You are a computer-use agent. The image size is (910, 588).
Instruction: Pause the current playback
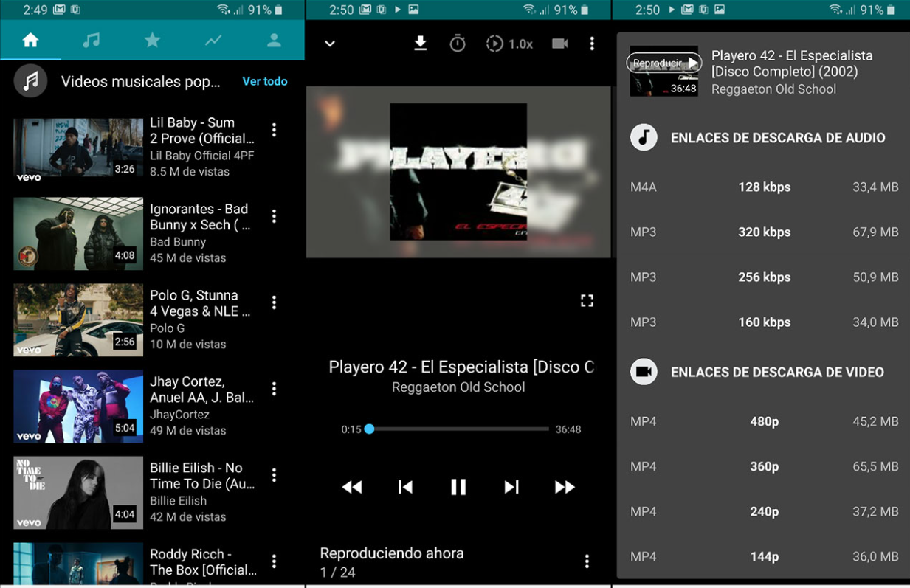(x=458, y=487)
